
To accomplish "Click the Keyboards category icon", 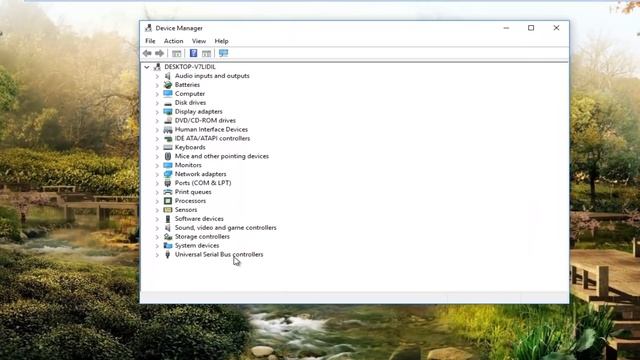I will click(x=168, y=147).
